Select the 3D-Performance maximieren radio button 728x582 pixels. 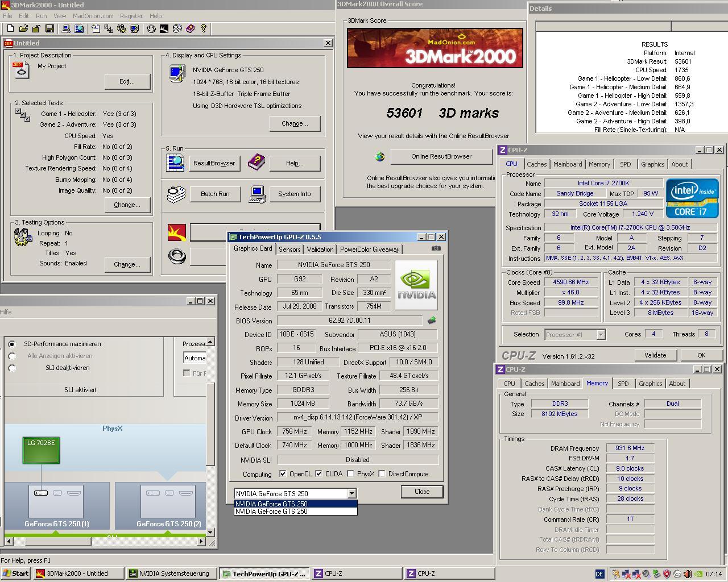12,344
